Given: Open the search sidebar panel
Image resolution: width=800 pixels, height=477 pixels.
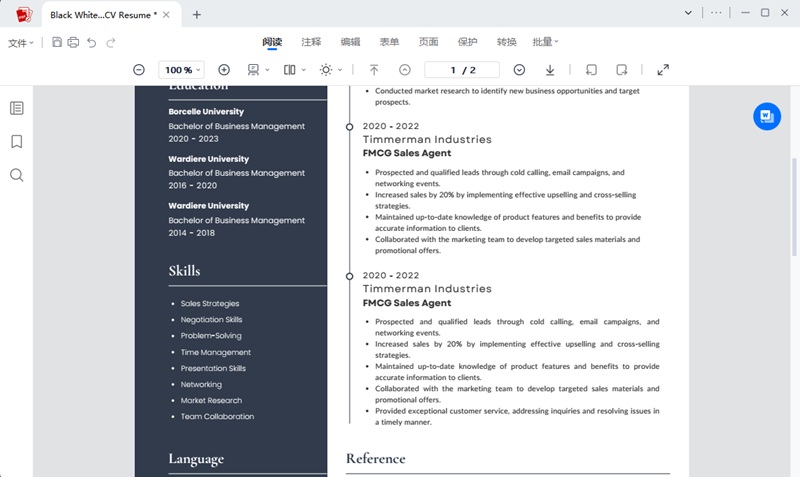Looking at the screenshot, I should [x=17, y=175].
